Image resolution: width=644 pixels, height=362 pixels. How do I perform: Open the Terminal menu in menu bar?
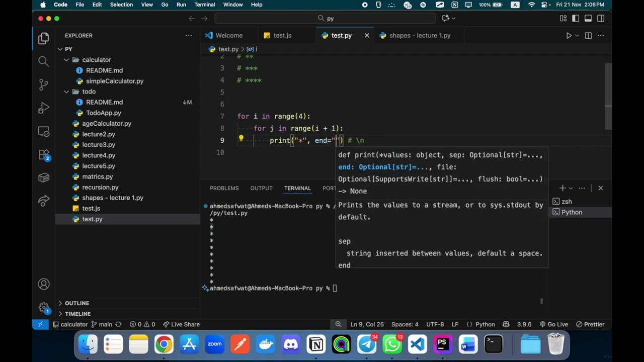click(x=205, y=5)
